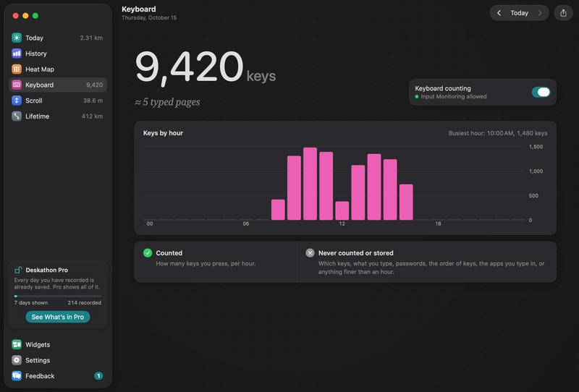Click the Feedback notification badge

(x=98, y=376)
